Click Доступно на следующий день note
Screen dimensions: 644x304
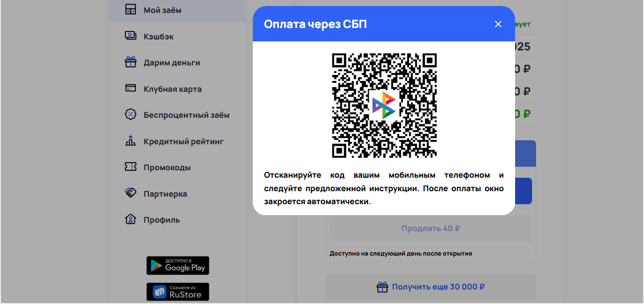coord(401,254)
